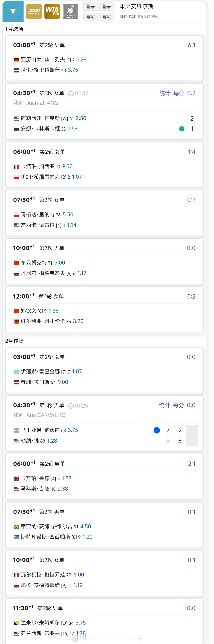The image size is (214, 644).
Task: Select odds 1.07 for 伊加·希维昂泰克
Action: (x=77, y=177)
